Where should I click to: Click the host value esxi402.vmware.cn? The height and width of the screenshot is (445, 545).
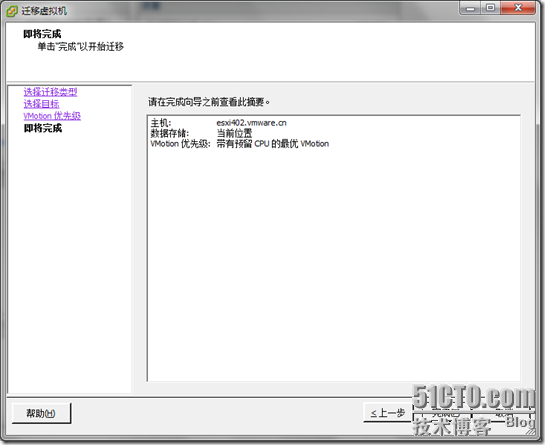click(x=251, y=123)
